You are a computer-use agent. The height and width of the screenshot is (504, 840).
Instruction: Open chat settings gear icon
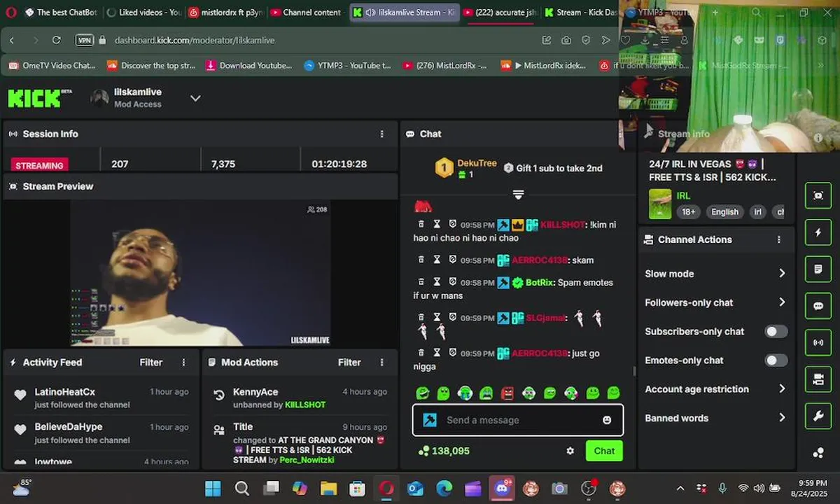570,451
